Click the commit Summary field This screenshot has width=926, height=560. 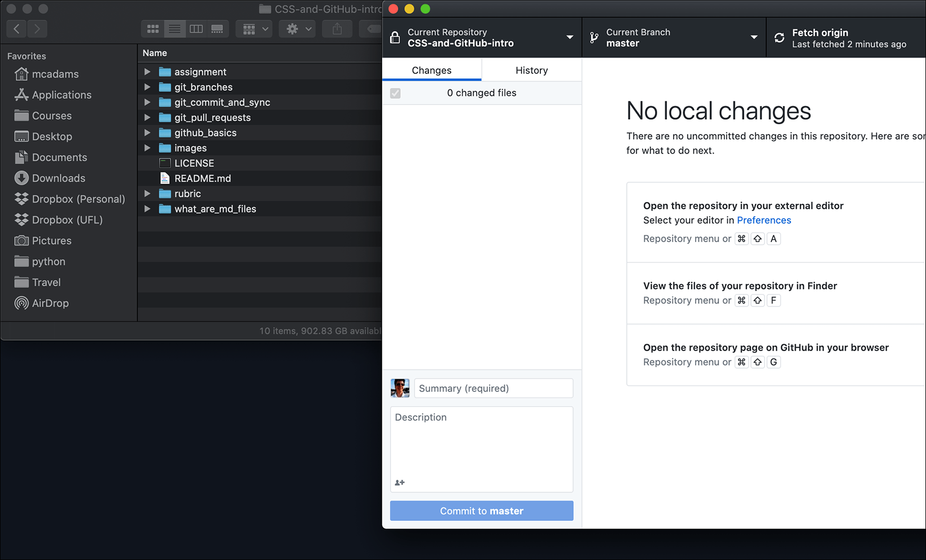point(493,388)
